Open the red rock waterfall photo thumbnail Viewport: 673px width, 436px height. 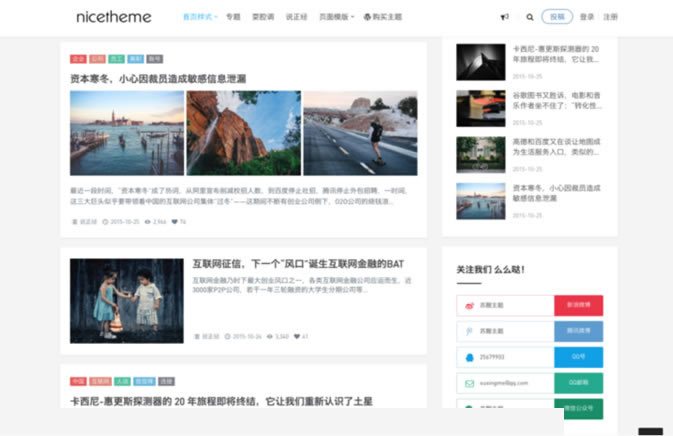tap(244, 133)
